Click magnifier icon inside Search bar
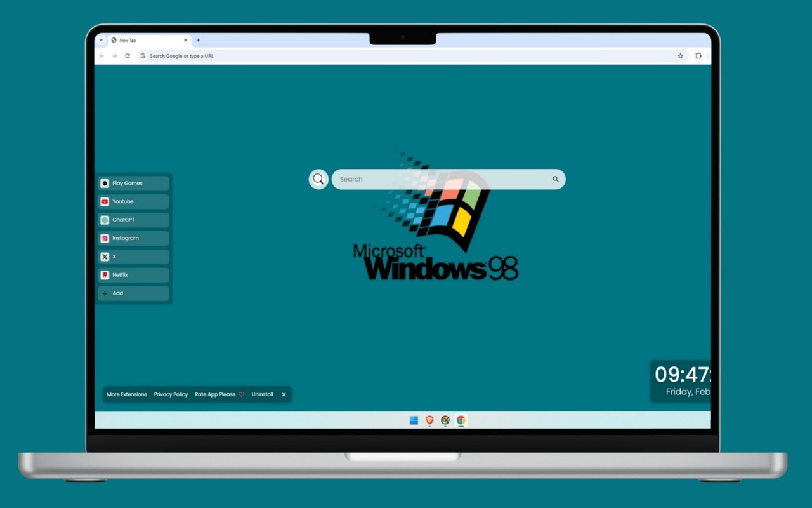This screenshot has width=812, height=508. (x=556, y=179)
